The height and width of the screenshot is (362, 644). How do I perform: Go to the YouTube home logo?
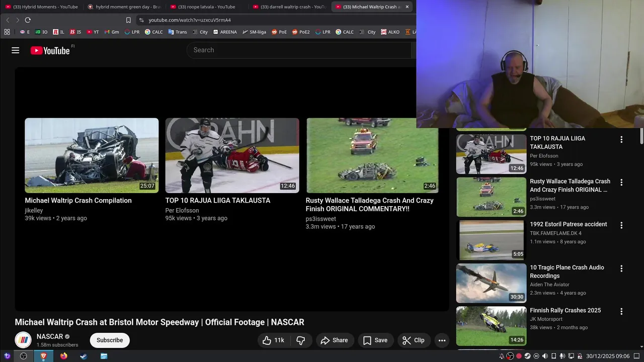click(50, 50)
